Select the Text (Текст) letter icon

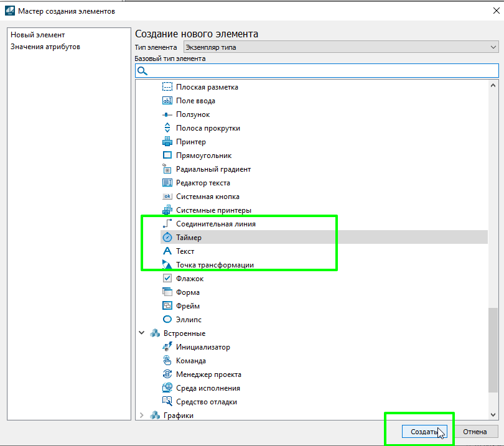[x=167, y=251]
